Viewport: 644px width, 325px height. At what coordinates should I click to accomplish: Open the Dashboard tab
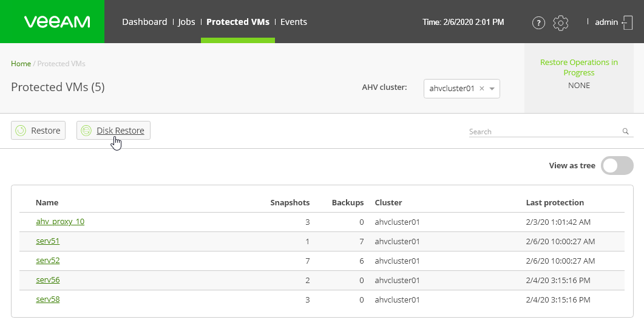click(x=144, y=22)
